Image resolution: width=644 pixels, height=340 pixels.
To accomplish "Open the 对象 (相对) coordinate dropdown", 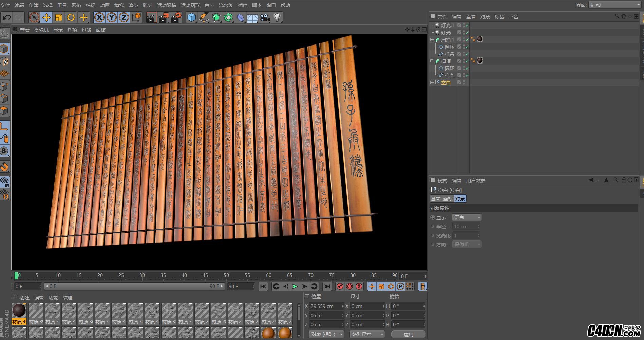I will [326, 334].
